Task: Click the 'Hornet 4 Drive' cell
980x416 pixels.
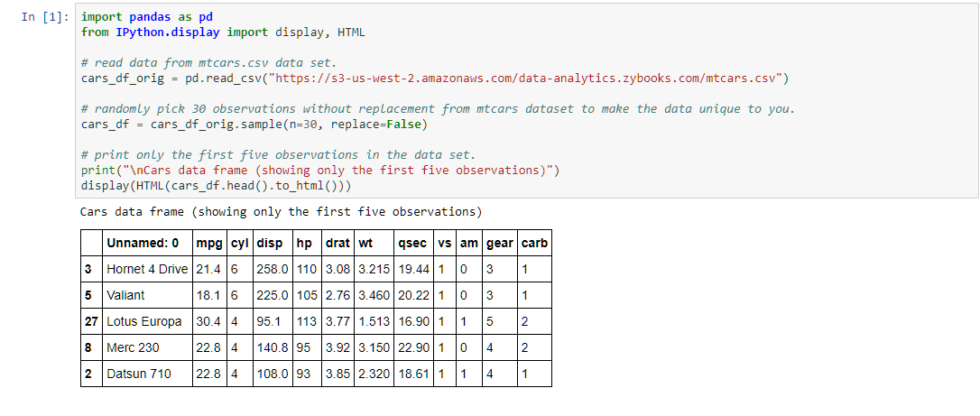Action: click(x=147, y=269)
